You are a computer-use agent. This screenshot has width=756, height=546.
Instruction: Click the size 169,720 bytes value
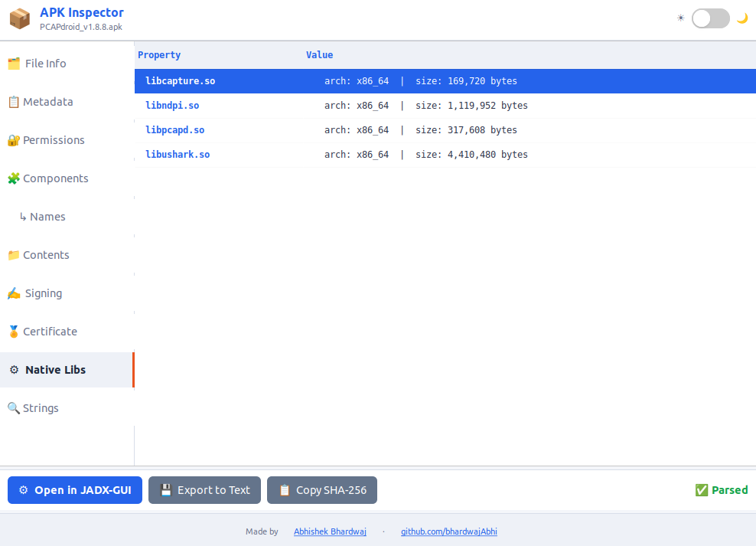pyautogui.click(x=466, y=81)
